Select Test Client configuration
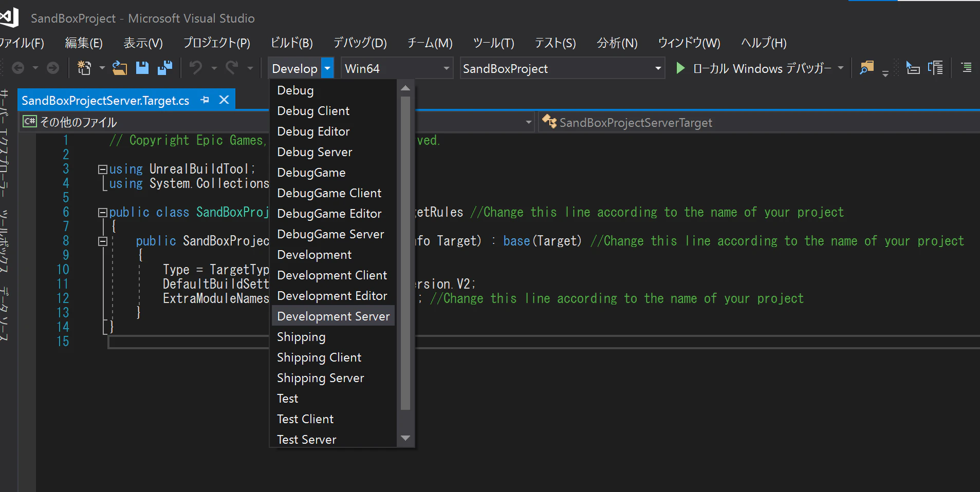980x492 pixels. pos(333,419)
